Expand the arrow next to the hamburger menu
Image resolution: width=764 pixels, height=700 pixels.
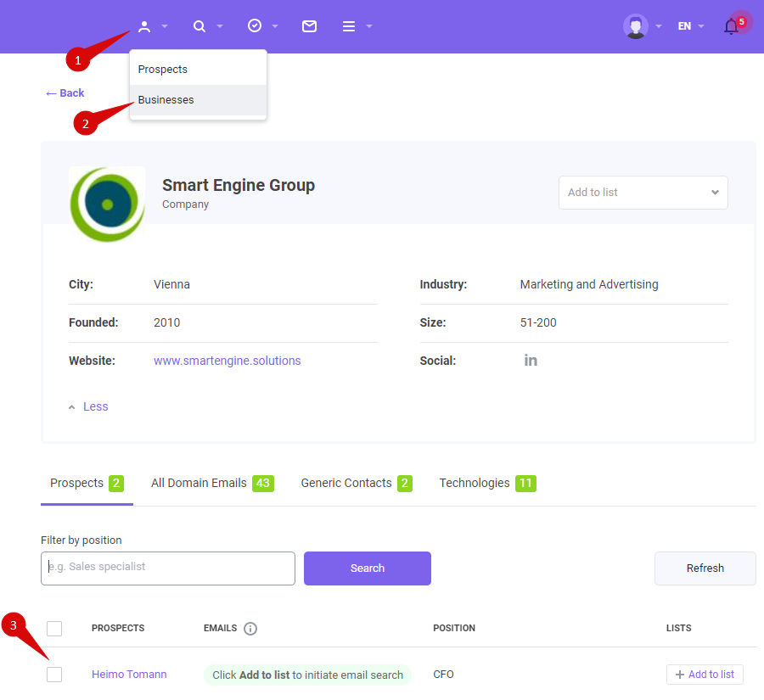click(369, 26)
